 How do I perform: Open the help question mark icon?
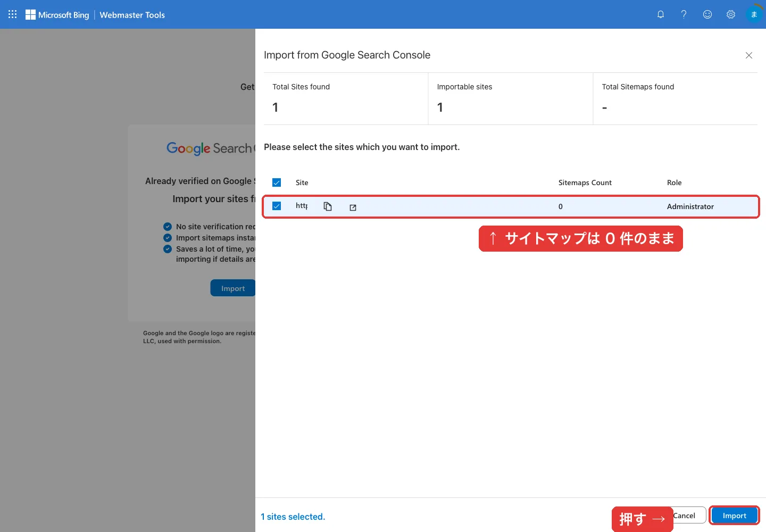[684, 14]
